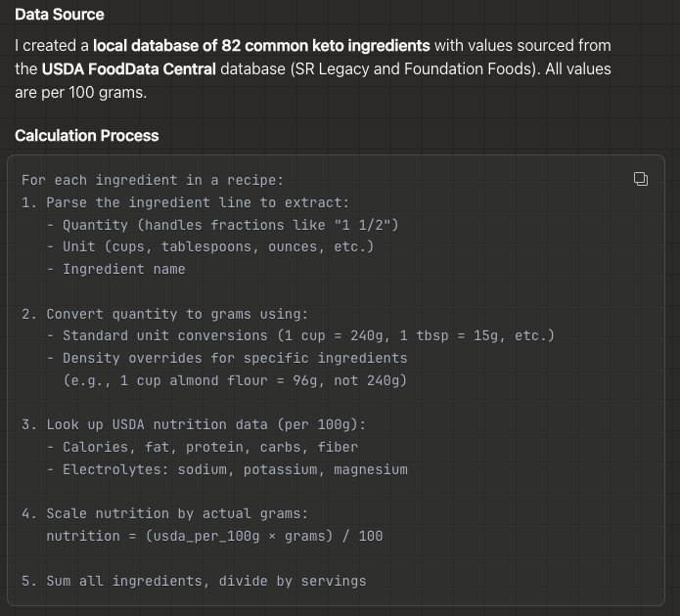Click the bold USDA FoodData Central text

128,69
